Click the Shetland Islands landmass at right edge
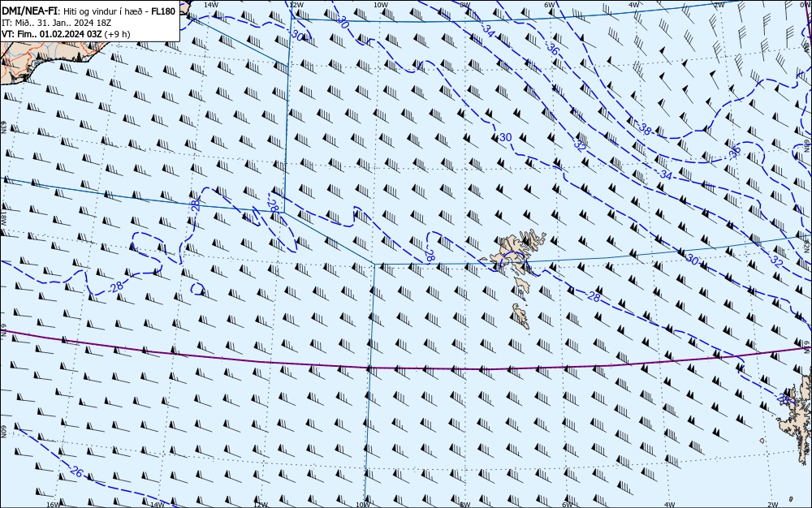The height and width of the screenshot is (508, 812). tap(797, 419)
